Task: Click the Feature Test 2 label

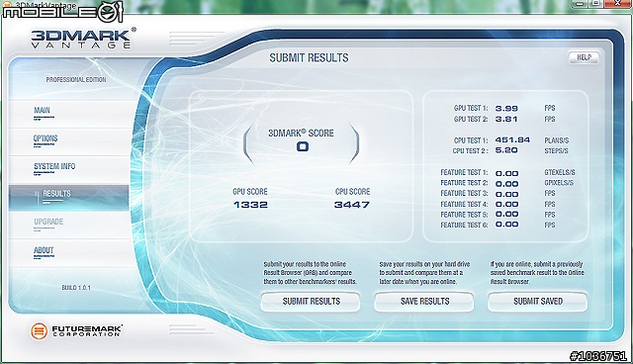Action: (x=464, y=183)
